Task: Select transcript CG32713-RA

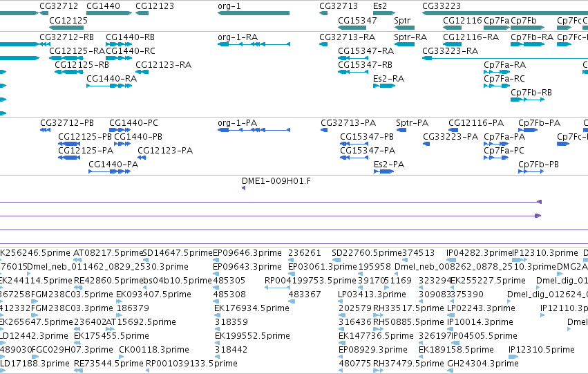Action: coord(348,37)
